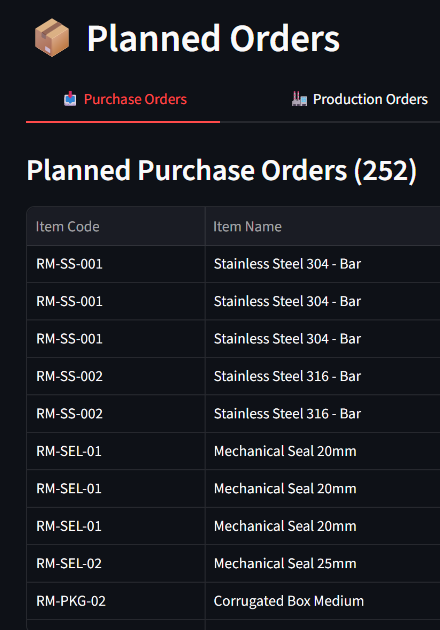Click the Planned Purchase Orders (252) heading
The height and width of the screenshot is (630, 440).
(x=222, y=171)
